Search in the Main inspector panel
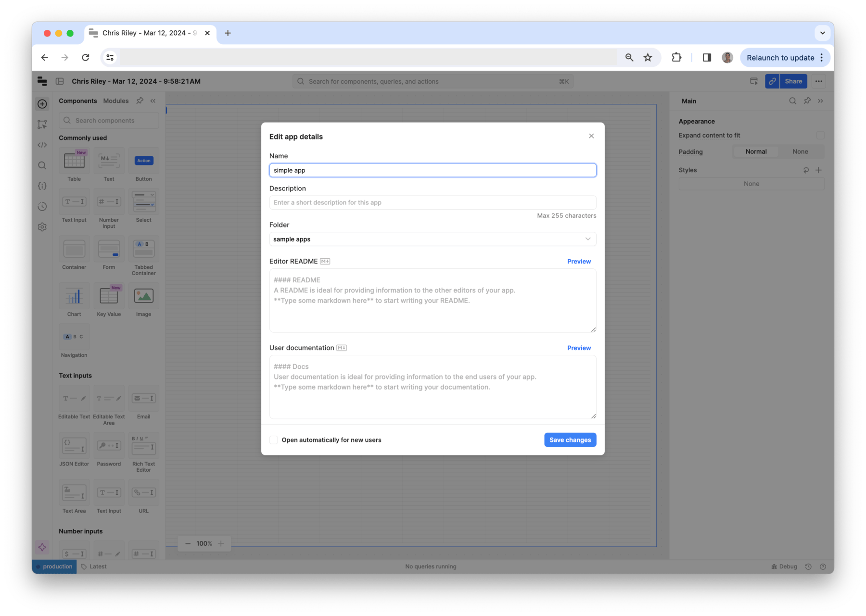This screenshot has width=866, height=616. 792,101
